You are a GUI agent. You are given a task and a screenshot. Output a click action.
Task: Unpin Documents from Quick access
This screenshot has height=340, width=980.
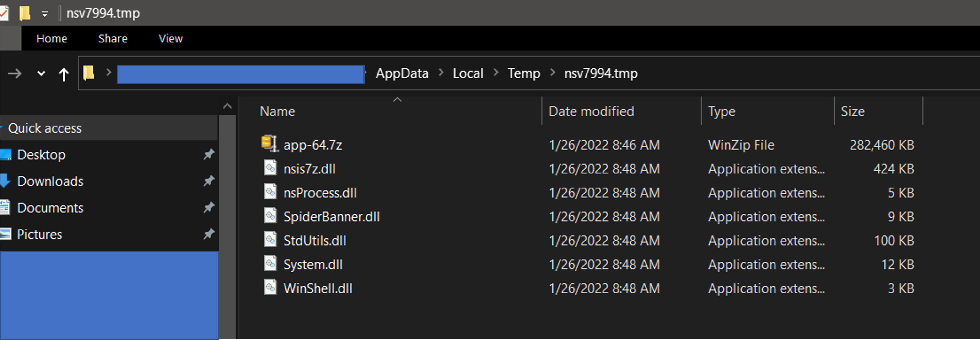point(209,207)
